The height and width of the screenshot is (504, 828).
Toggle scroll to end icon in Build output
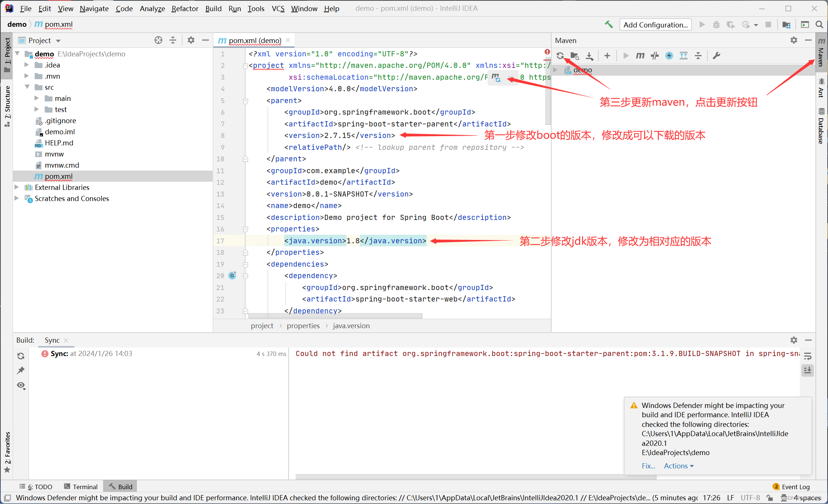click(x=808, y=370)
